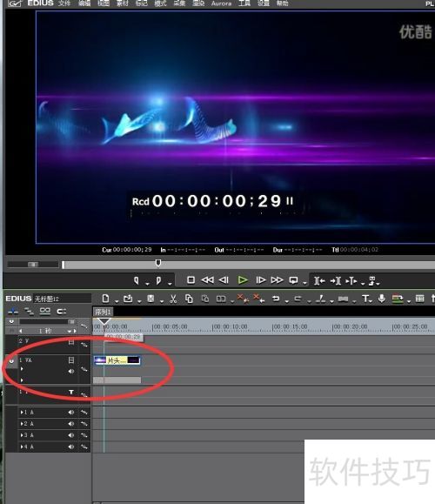Expand the 3 A audio track
This screenshot has height=504, width=435.
click(22, 435)
